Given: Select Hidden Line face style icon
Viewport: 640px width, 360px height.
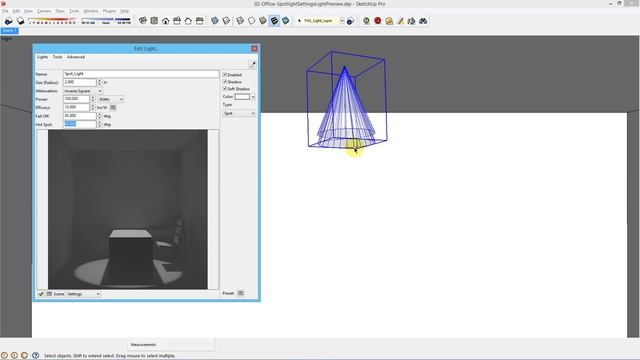Looking at the screenshot, I should click(251, 20).
